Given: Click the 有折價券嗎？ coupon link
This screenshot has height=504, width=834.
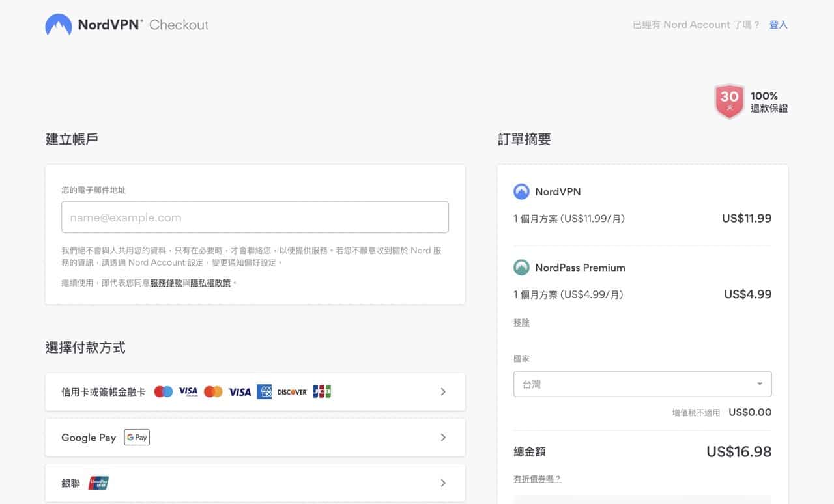Looking at the screenshot, I should [x=538, y=479].
